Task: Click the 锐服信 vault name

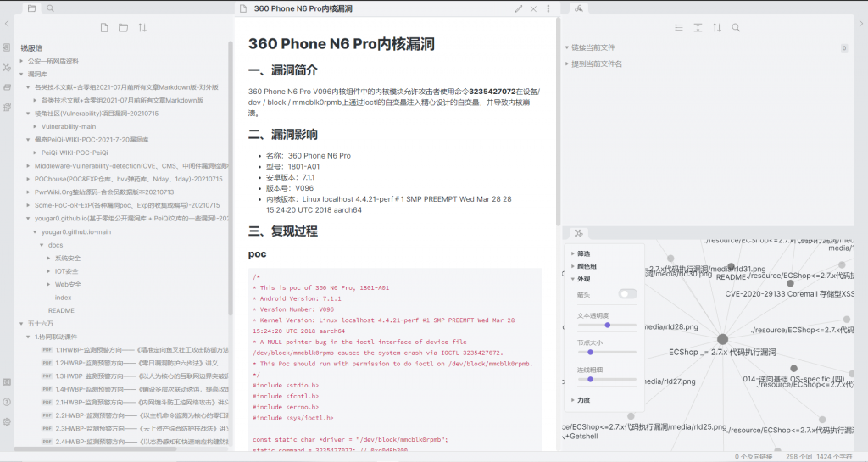Action: coord(31,48)
